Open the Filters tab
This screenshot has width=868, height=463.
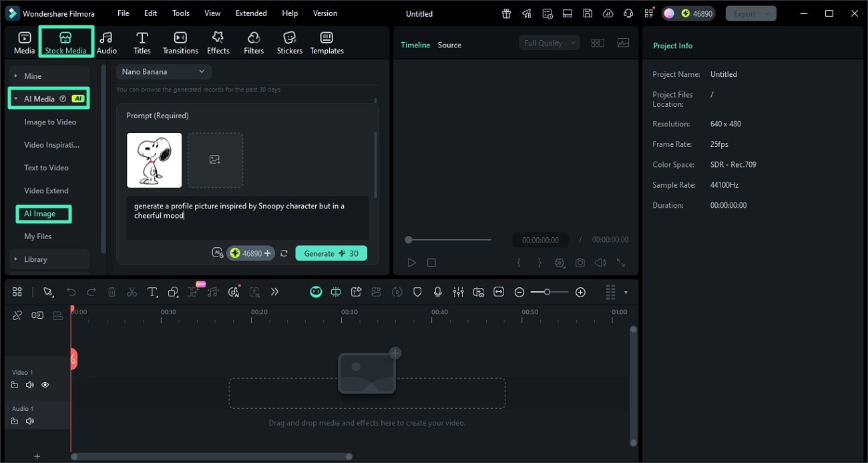click(x=254, y=43)
